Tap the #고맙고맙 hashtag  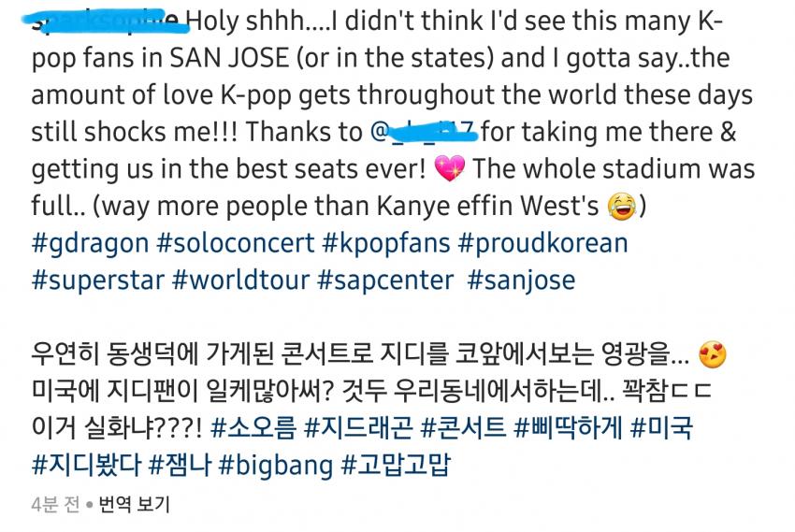click(x=396, y=465)
